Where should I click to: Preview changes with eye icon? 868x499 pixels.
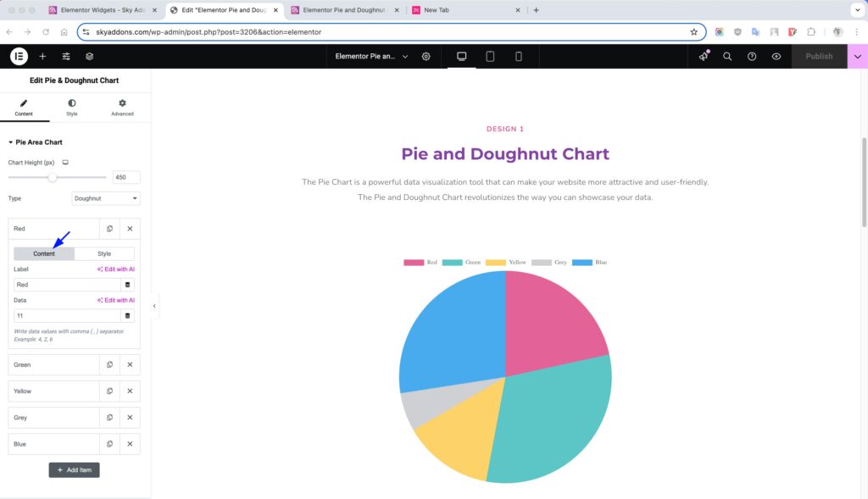(x=776, y=57)
